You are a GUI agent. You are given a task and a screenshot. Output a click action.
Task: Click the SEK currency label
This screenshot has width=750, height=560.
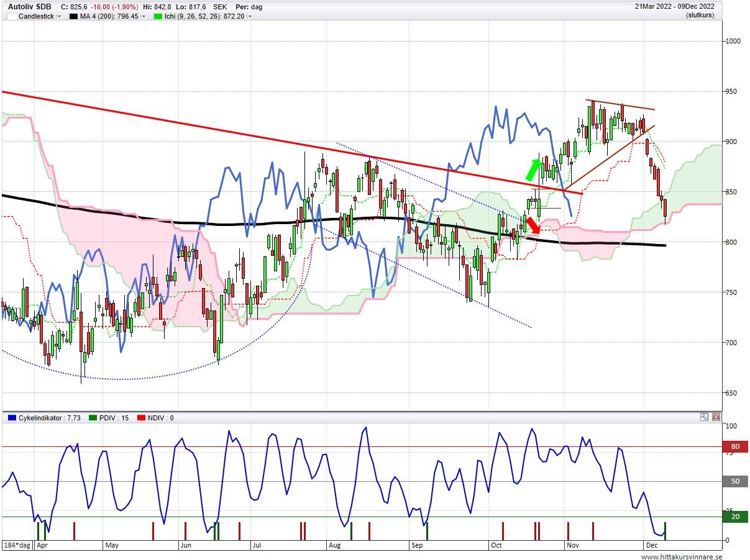point(219,6)
